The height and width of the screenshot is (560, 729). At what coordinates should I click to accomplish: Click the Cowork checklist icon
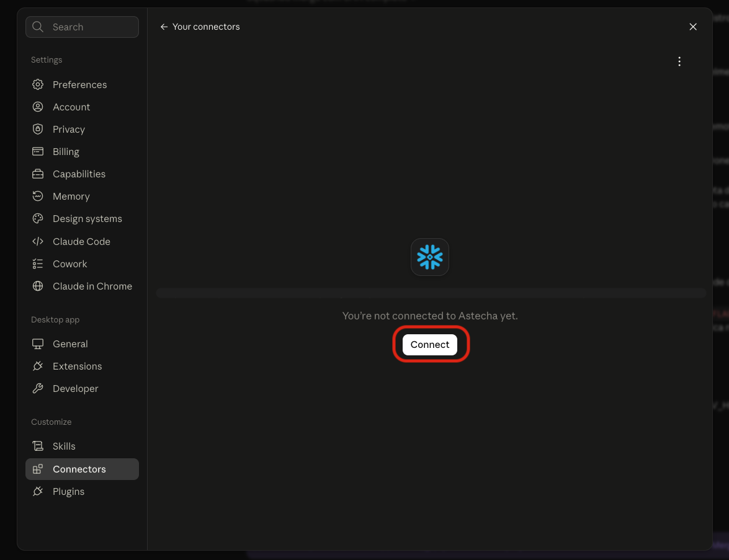(38, 264)
